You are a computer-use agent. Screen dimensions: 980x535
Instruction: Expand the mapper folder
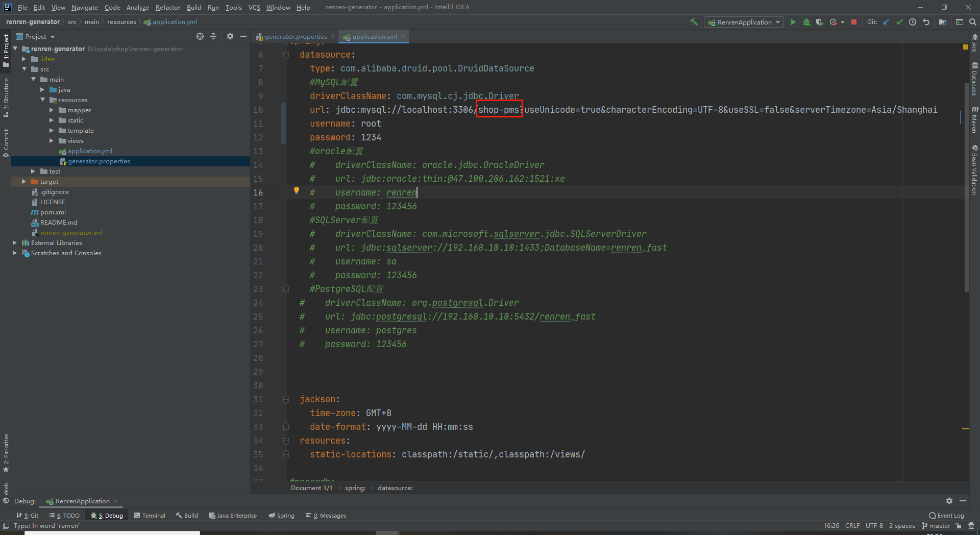(x=52, y=110)
